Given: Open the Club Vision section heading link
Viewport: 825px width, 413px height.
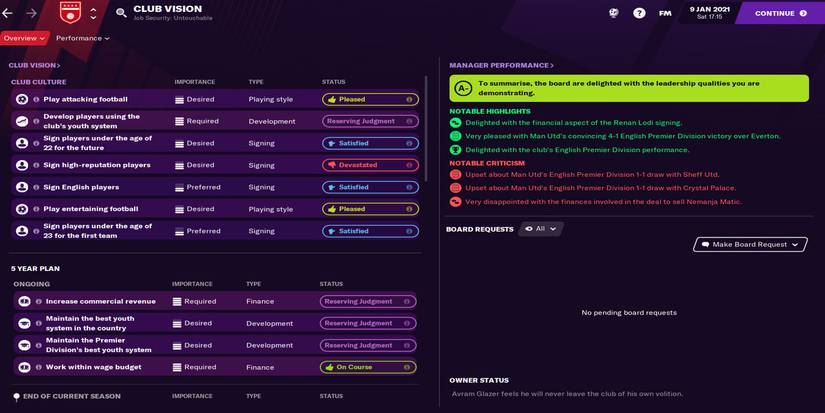Looking at the screenshot, I should click(x=34, y=65).
